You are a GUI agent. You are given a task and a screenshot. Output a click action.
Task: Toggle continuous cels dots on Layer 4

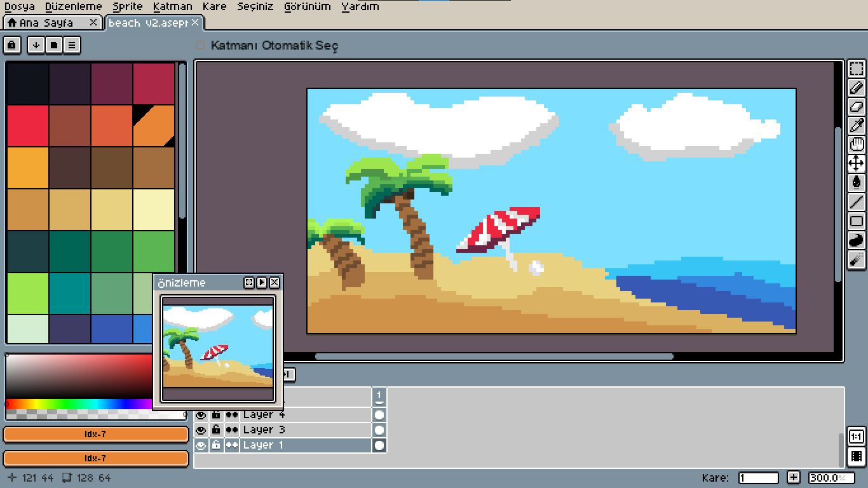pos(231,415)
